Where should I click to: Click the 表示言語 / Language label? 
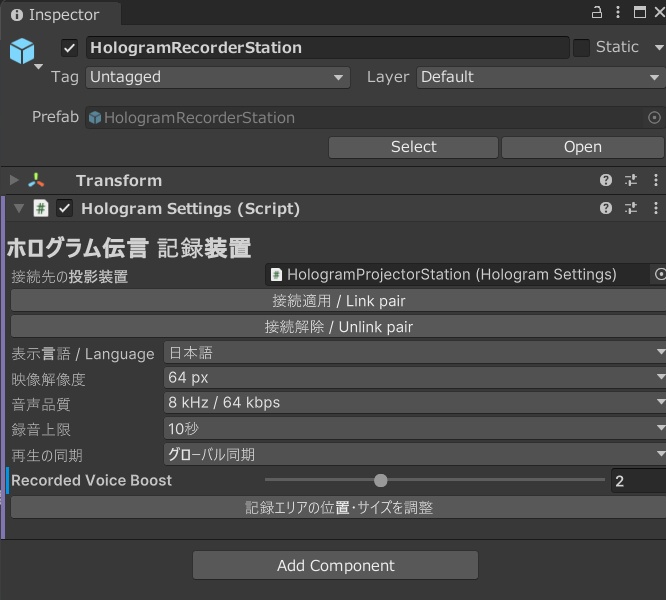point(83,354)
